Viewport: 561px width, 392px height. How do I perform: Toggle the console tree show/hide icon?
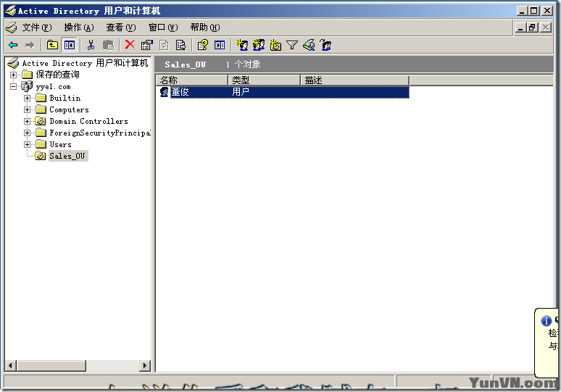70,45
